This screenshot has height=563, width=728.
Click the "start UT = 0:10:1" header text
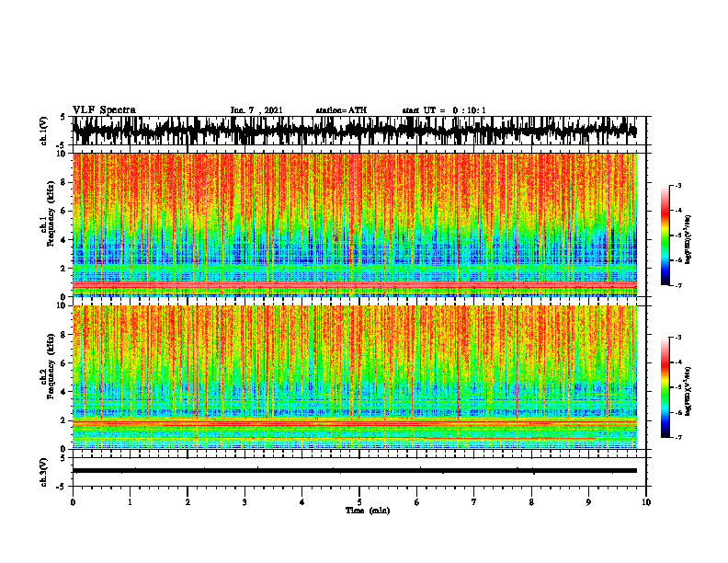click(x=444, y=110)
